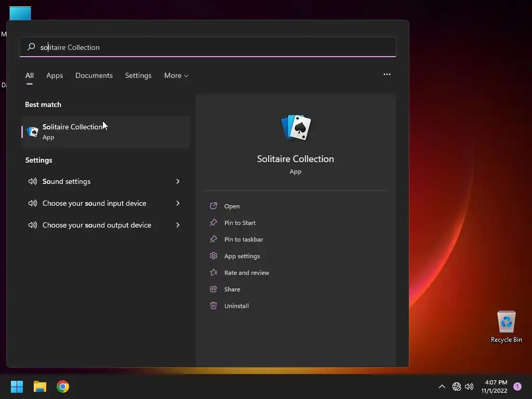
Task: Click the App settings gear icon
Action: (214, 256)
